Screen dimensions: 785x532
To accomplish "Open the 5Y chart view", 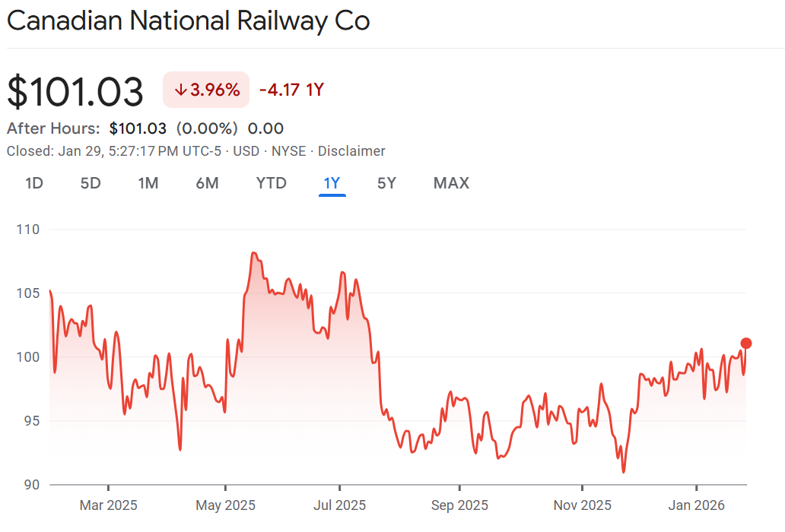I will coord(386,183).
